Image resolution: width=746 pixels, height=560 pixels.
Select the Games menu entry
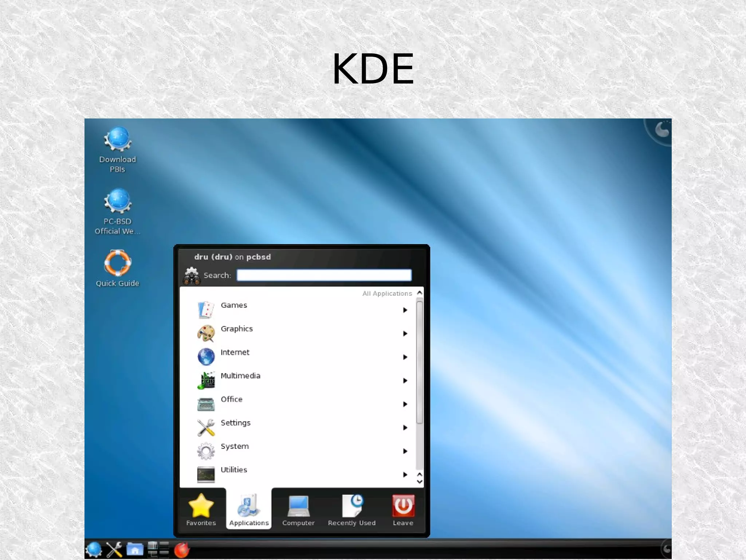[x=298, y=310]
